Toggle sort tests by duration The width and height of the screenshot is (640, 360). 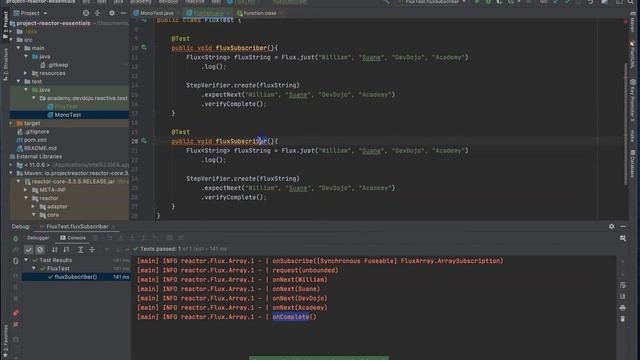point(66,249)
